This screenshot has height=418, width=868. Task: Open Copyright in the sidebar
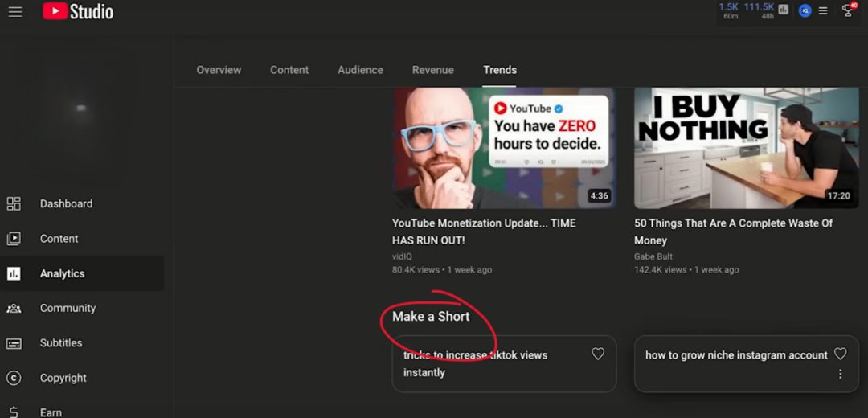63,378
